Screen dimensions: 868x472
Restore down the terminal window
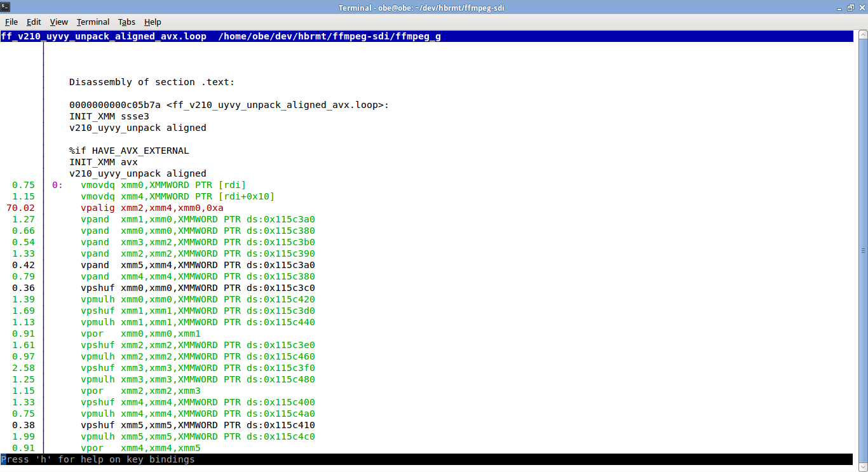(850, 8)
